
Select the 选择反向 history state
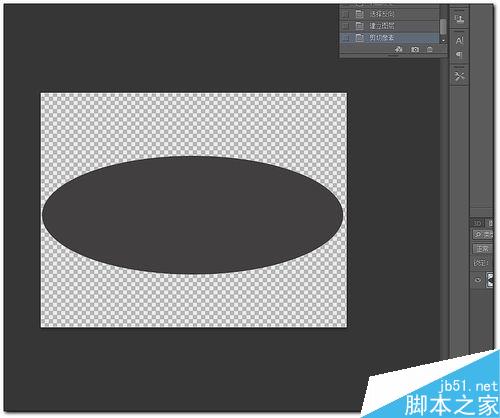tap(390, 14)
